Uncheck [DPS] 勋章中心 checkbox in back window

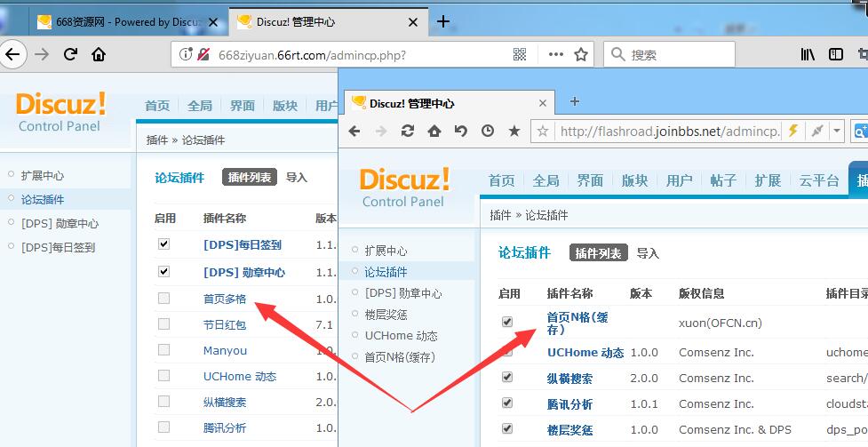click(163, 271)
